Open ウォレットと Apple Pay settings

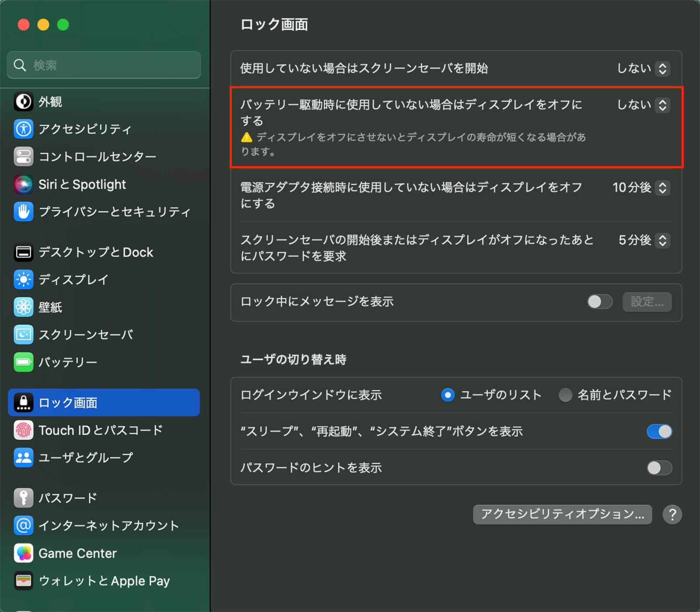coord(104,581)
